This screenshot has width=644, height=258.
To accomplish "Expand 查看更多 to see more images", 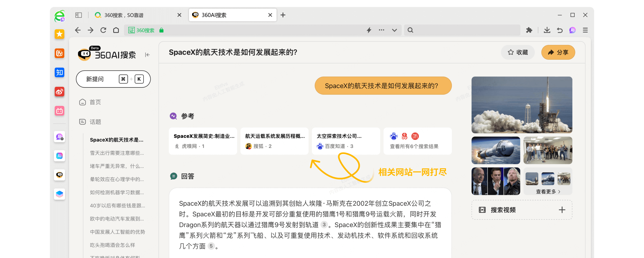I will pos(548,191).
